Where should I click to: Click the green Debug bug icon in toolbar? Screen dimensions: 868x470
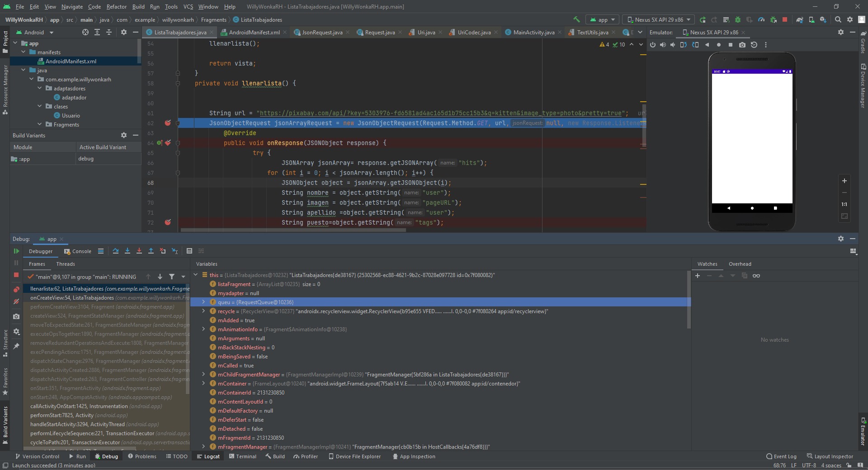point(738,19)
